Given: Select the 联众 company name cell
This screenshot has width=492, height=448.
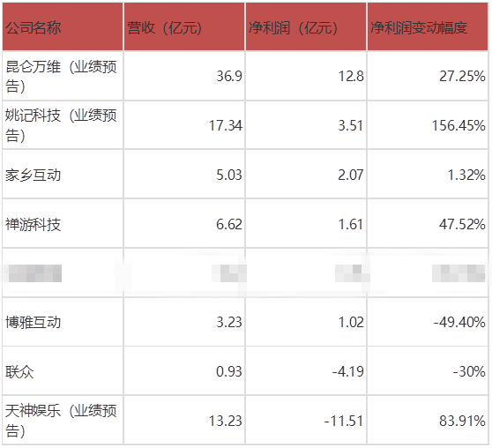Looking at the screenshot, I should pyautogui.click(x=63, y=371).
